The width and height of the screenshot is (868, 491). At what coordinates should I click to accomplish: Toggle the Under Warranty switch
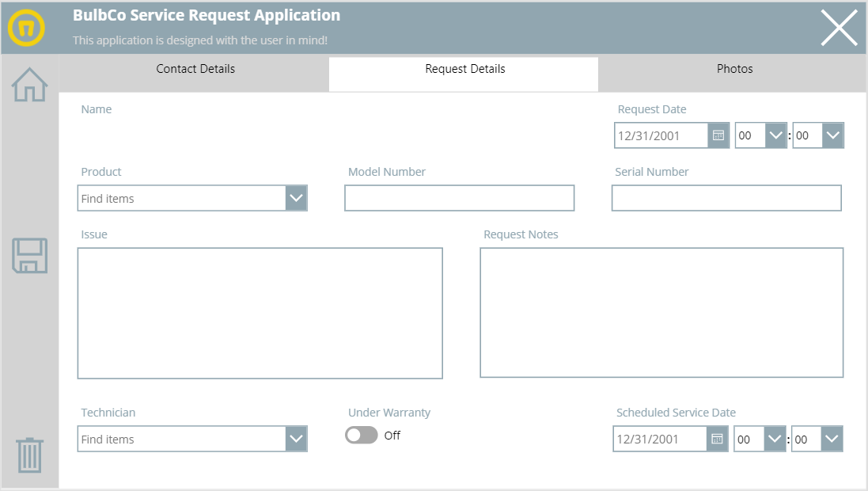point(362,435)
